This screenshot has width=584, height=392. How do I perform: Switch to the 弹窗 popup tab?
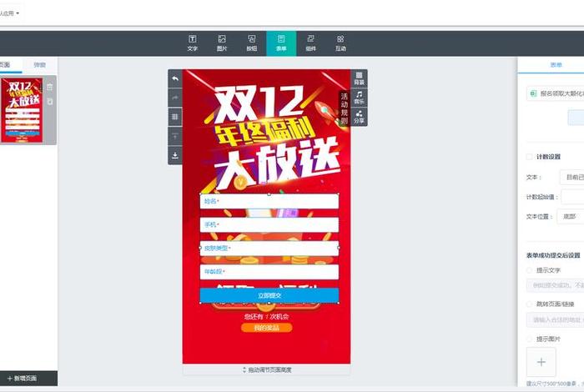coord(39,65)
